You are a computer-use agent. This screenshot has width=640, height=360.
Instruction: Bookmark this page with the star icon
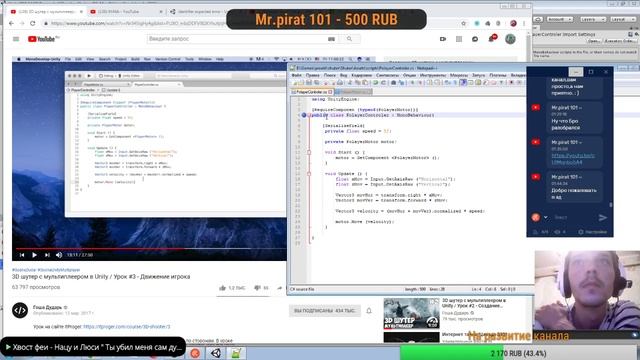pyautogui.click(x=463, y=23)
